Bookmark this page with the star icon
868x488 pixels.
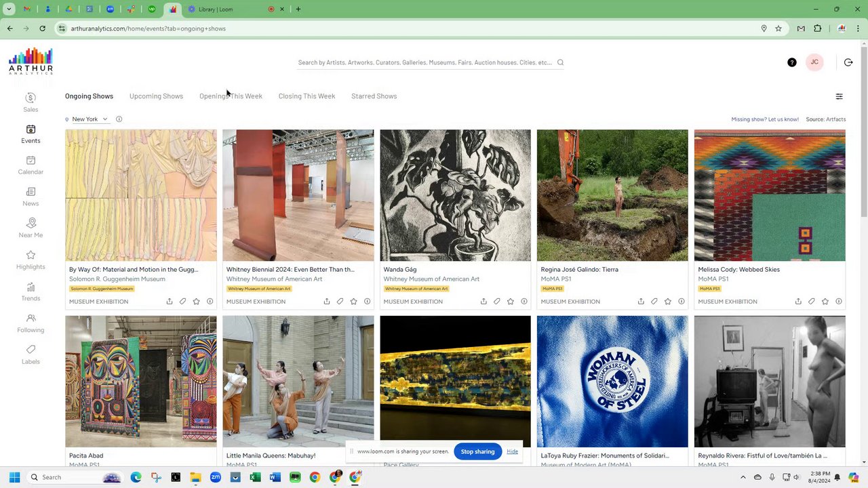[x=778, y=28]
